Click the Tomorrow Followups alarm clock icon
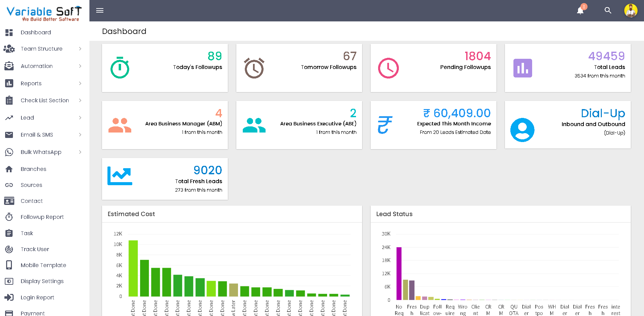Image resolution: width=644 pixels, height=316 pixels. (x=254, y=68)
